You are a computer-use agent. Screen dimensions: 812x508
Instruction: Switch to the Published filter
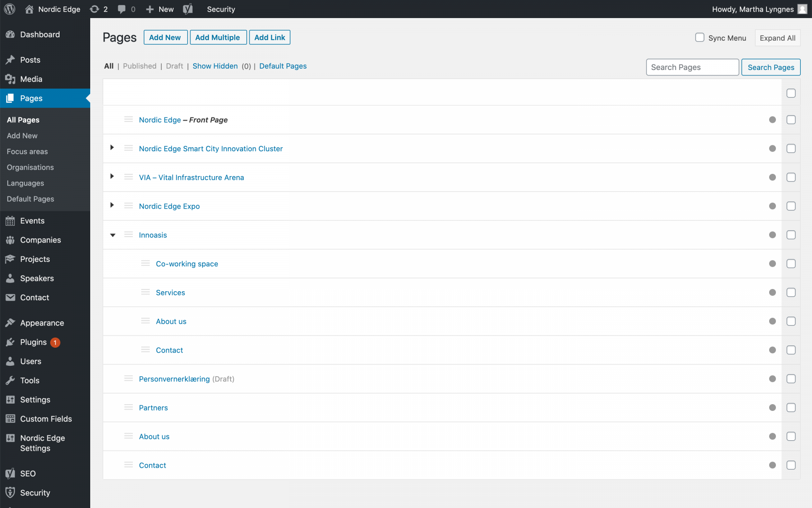click(139, 66)
